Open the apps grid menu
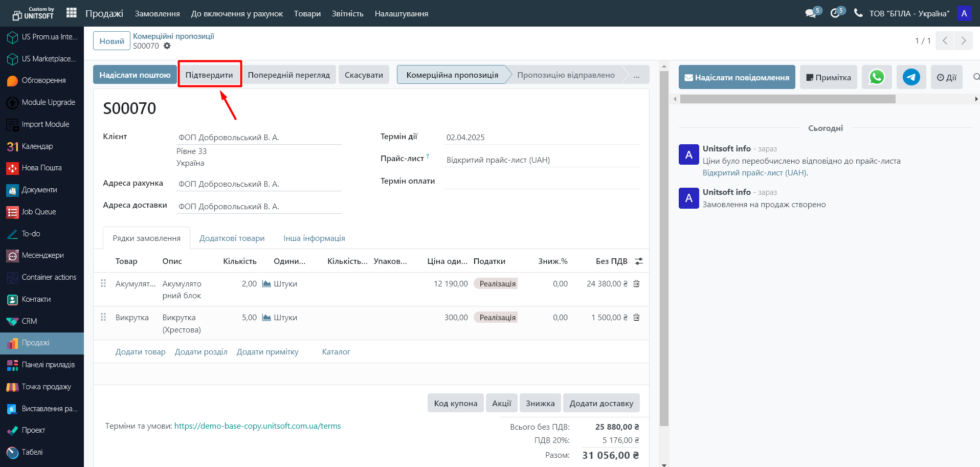980x467 pixels. (72, 13)
